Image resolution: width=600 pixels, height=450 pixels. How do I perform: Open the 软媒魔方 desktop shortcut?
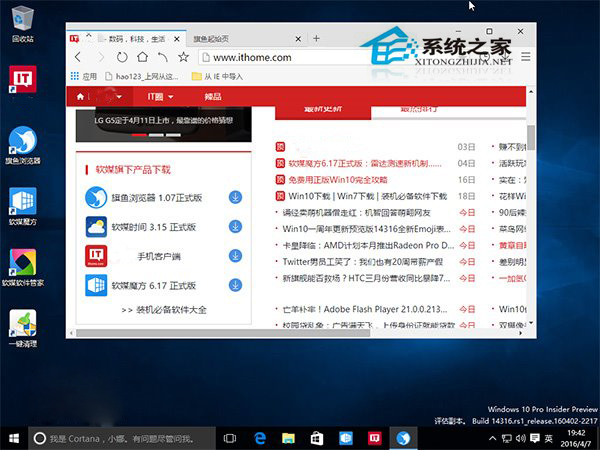(x=23, y=206)
